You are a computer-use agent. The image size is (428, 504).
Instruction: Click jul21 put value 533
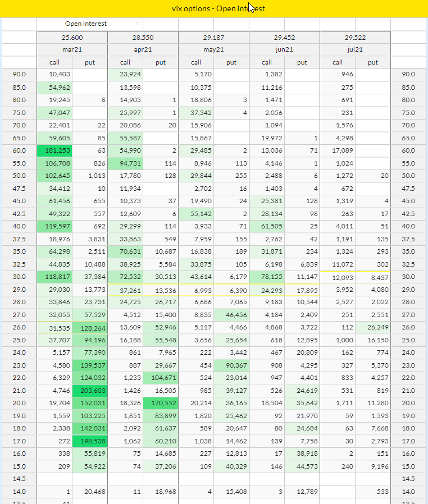point(373,492)
